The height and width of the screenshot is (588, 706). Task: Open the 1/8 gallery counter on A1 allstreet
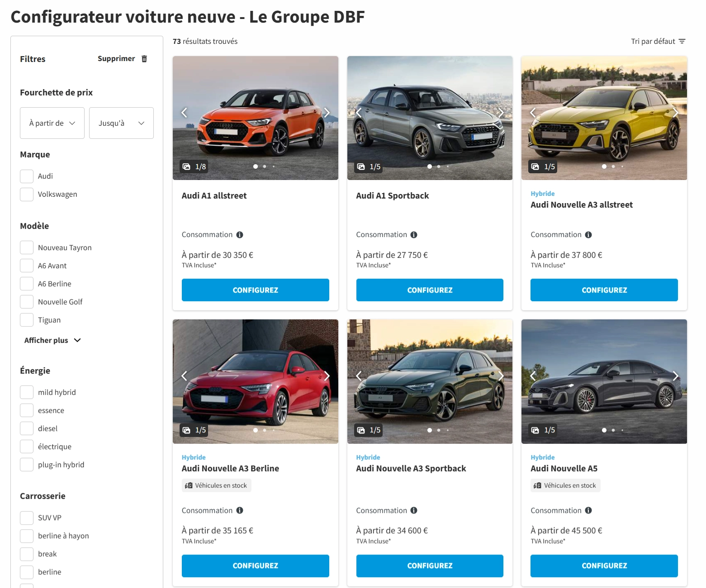[x=194, y=166]
